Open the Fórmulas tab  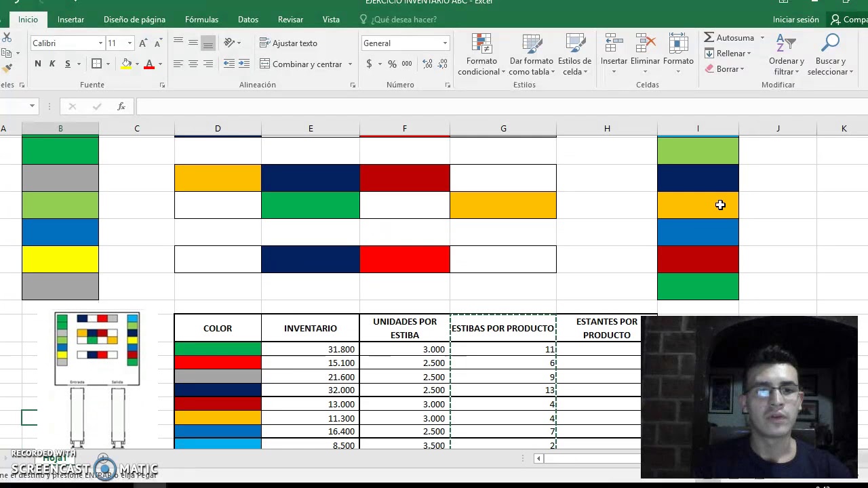(201, 20)
